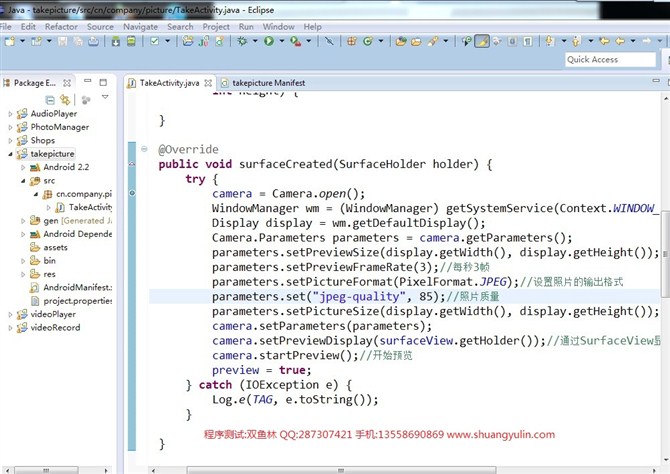
Task: Open the Android Virtual Device Manager icon
Action: click(x=131, y=41)
